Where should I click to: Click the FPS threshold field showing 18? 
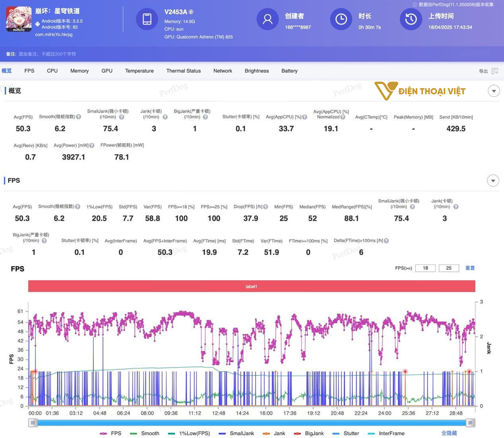coord(425,268)
